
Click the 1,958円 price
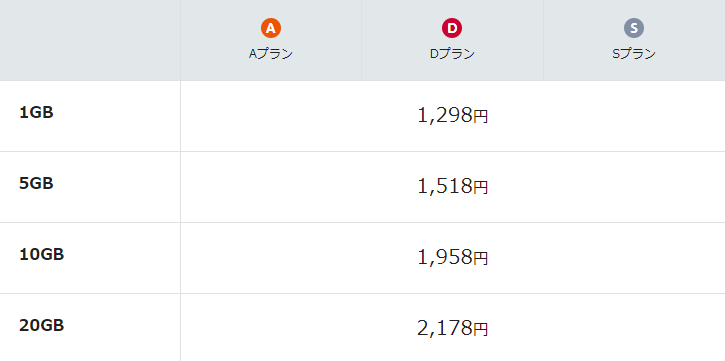coord(453,257)
